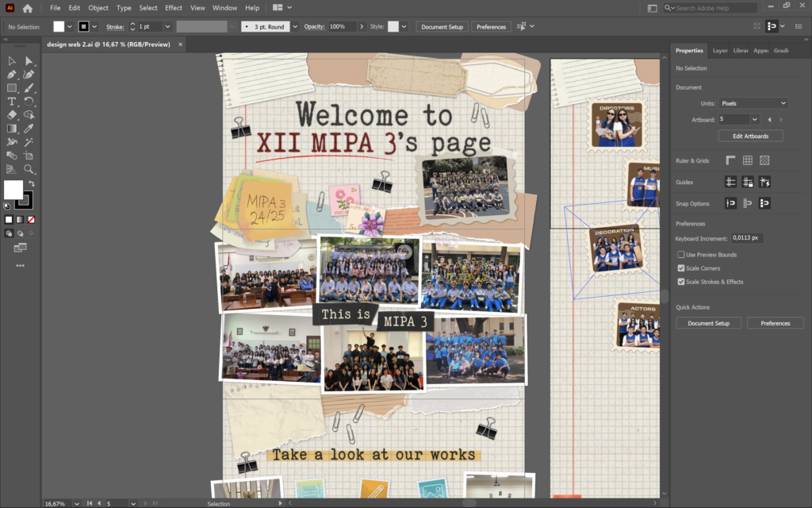
Task: Click Document Setup in control bar
Action: [x=442, y=26]
